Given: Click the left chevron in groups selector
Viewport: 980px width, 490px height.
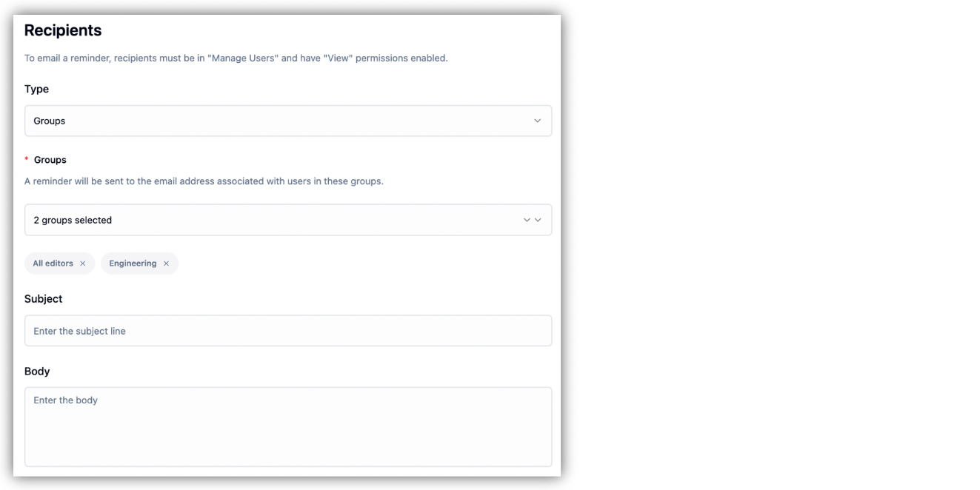Looking at the screenshot, I should click(527, 220).
